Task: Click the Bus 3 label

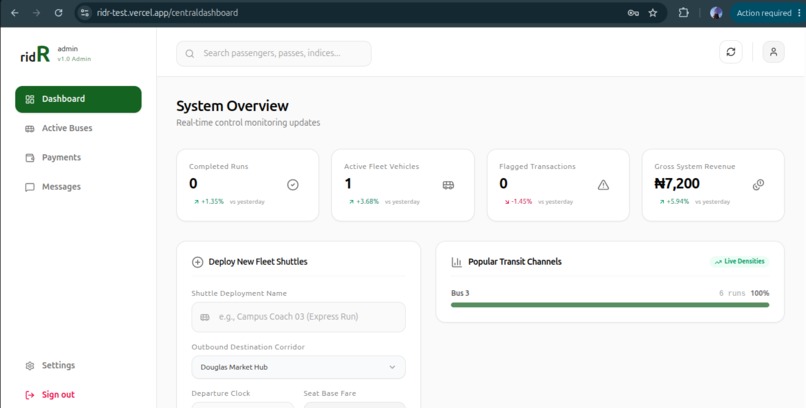Action: 460,293
